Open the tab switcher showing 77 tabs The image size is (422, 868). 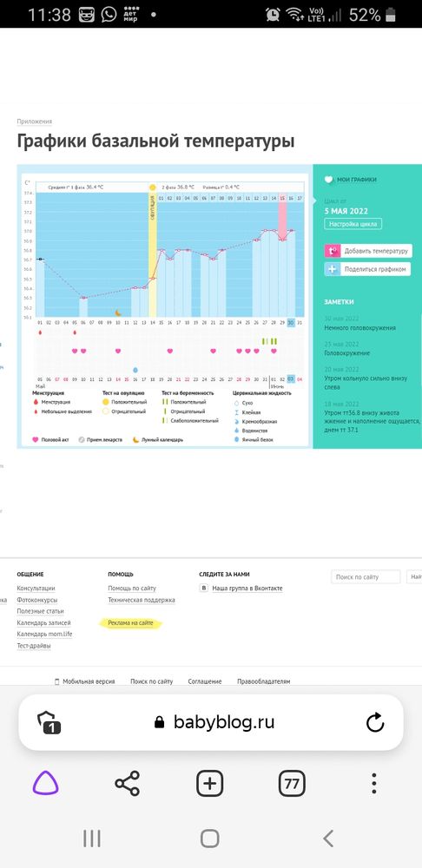click(x=292, y=783)
